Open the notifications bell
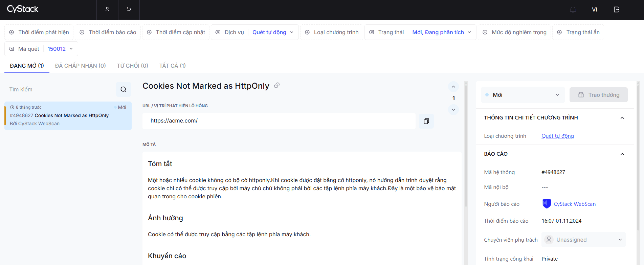644x265 pixels. pyautogui.click(x=573, y=9)
